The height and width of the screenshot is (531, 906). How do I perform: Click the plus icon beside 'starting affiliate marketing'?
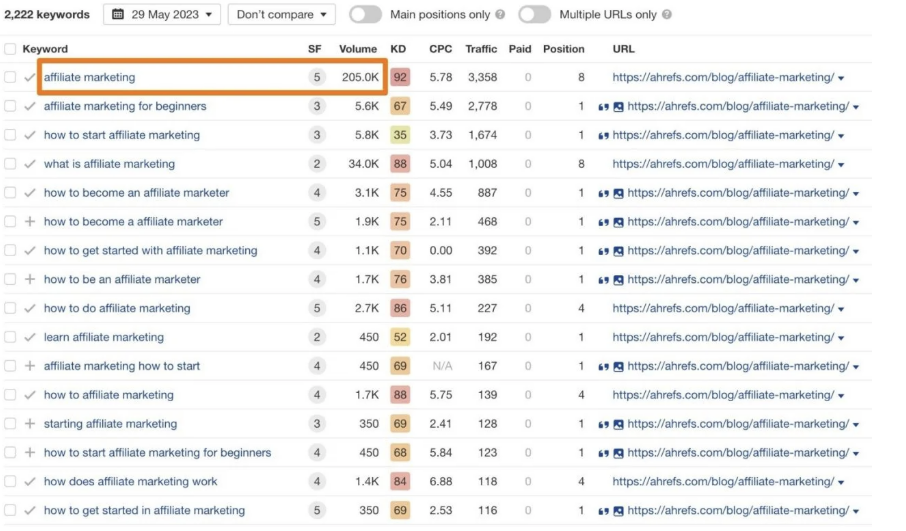30,424
